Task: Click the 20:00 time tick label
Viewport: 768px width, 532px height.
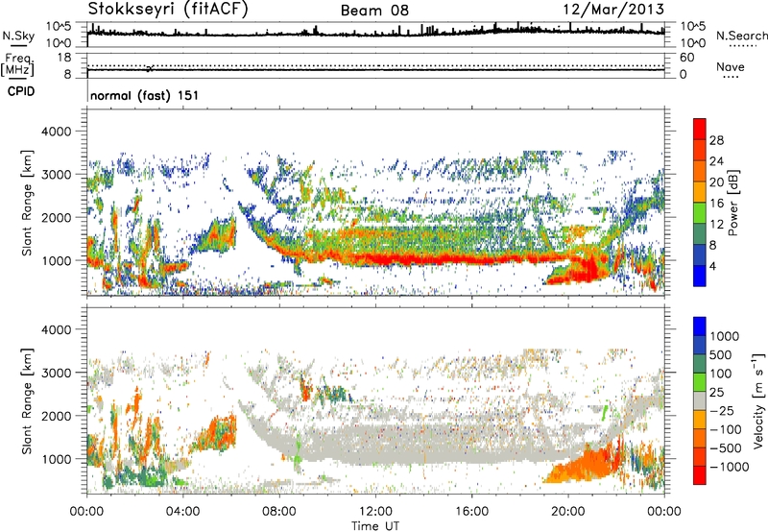Action: [568, 512]
